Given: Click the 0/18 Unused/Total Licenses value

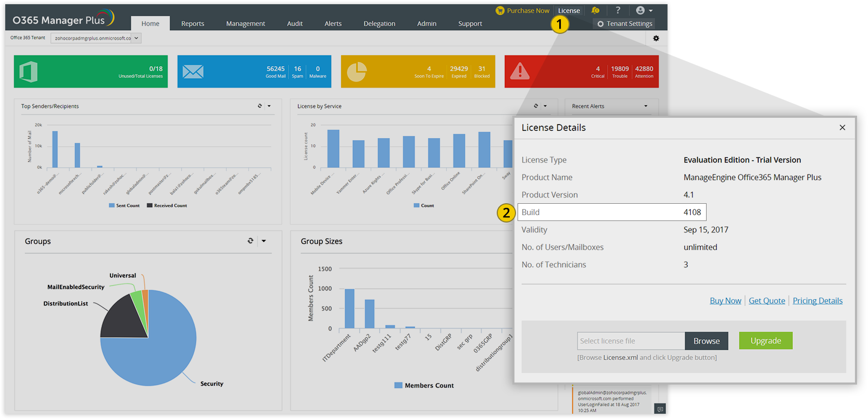Looking at the screenshot, I should tap(156, 69).
